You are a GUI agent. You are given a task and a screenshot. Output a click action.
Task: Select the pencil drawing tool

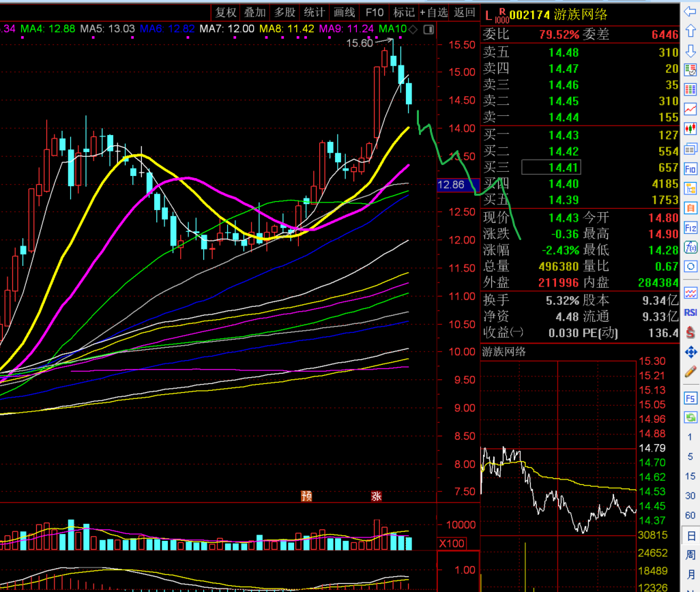(x=690, y=371)
